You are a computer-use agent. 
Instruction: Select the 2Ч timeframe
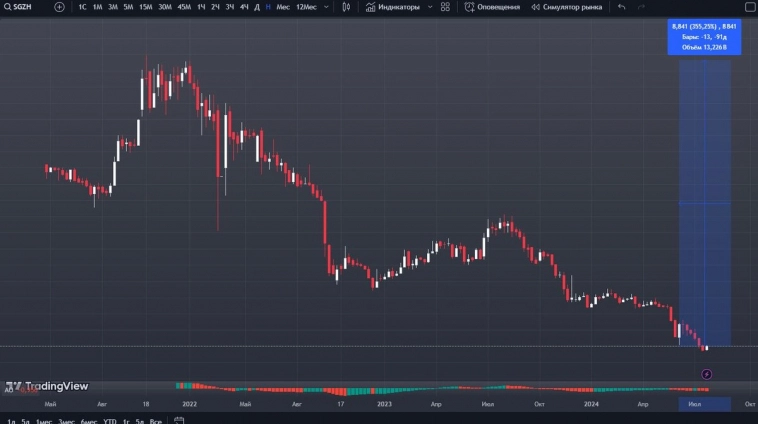pos(215,7)
